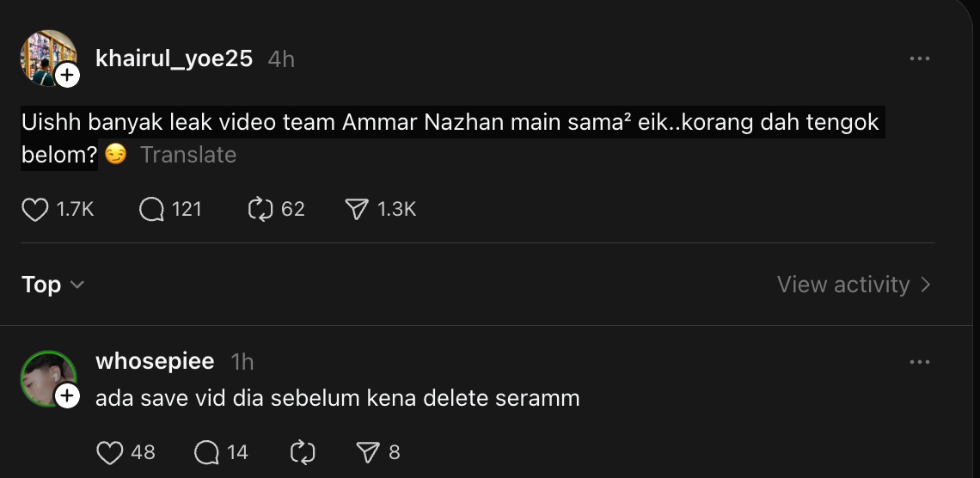980x478 pixels.
Task: Translate the post text
Action: coord(187,155)
